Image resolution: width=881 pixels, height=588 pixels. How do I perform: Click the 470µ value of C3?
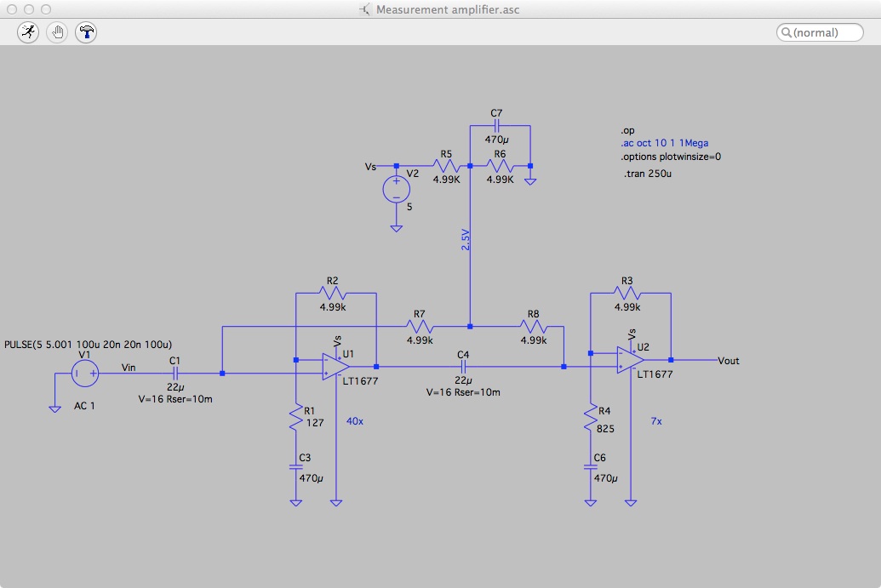tap(311, 478)
